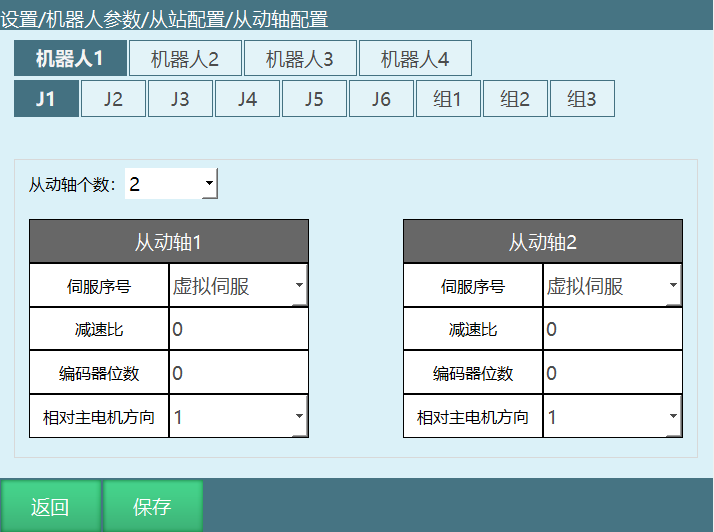Expand the 从动轴个数 dropdown
Viewport: 714px width, 532px height.
click(171, 184)
